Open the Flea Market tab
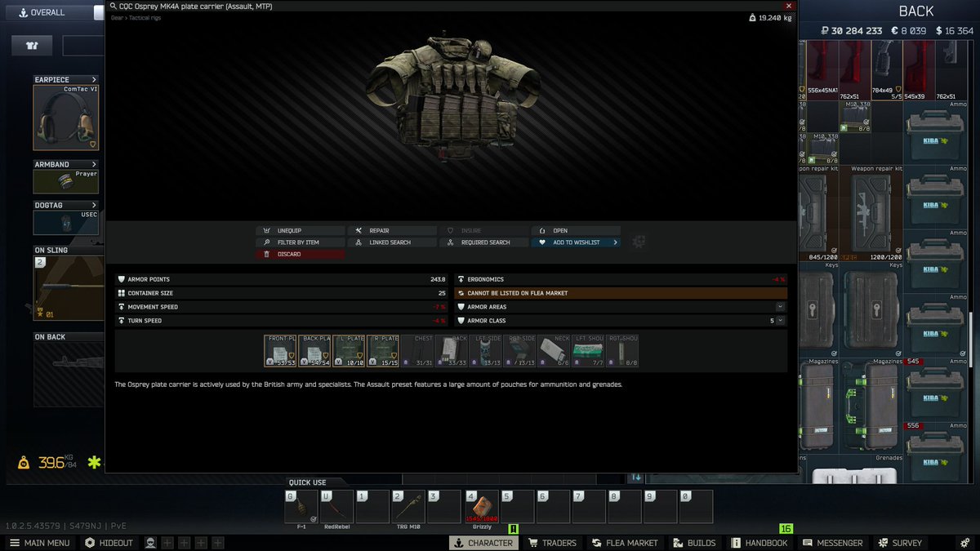This screenshot has height=551, width=980. 625,543
